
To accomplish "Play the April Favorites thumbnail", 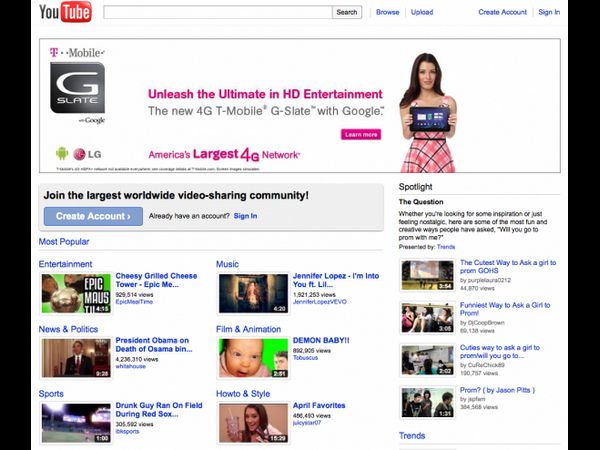I will click(x=253, y=423).
